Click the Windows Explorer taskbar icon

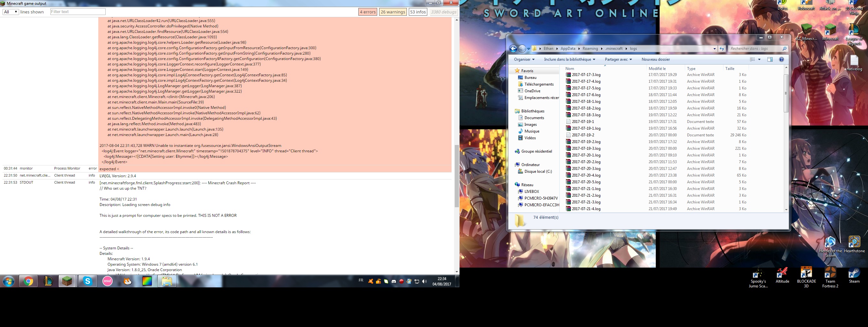point(167,281)
